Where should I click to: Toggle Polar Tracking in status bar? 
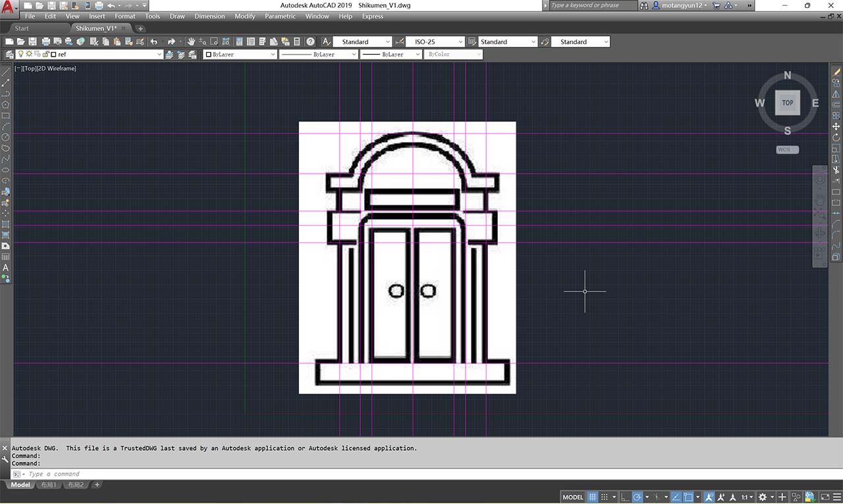pyautogui.click(x=637, y=497)
